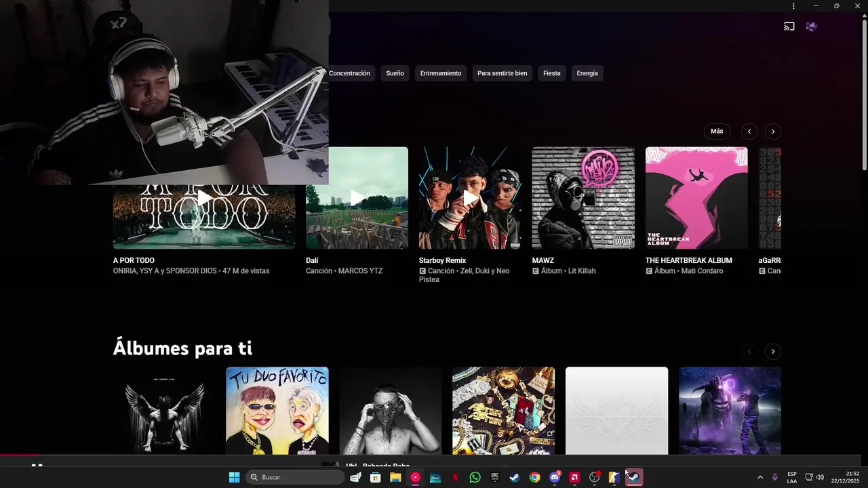Open WhatsApp from the taskbar
The image size is (868, 488).
tap(475, 477)
